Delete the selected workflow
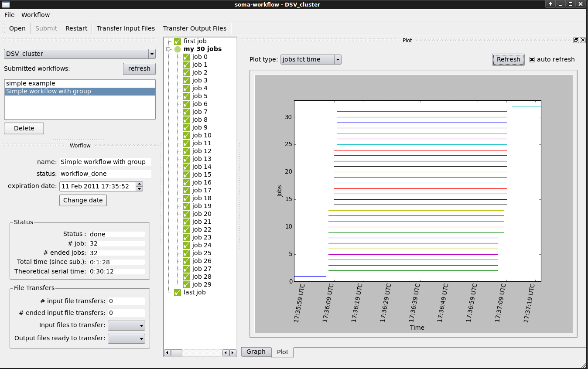Viewport: 588px width, 369px height. tap(24, 128)
